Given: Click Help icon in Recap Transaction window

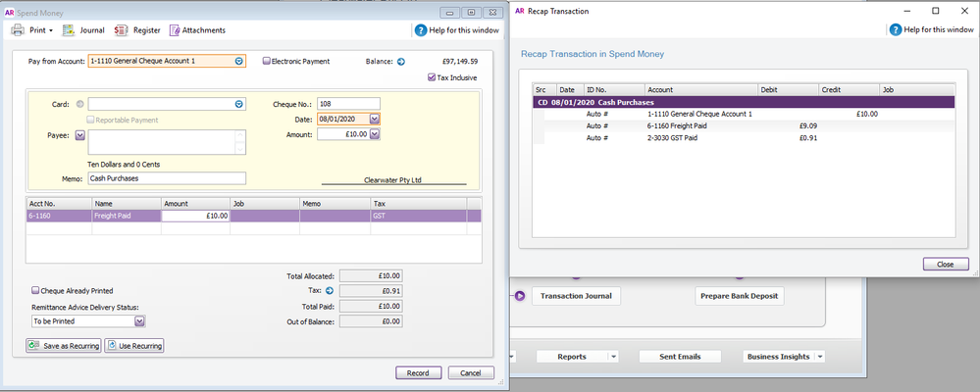Looking at the screenshot, I should point(895,29).
